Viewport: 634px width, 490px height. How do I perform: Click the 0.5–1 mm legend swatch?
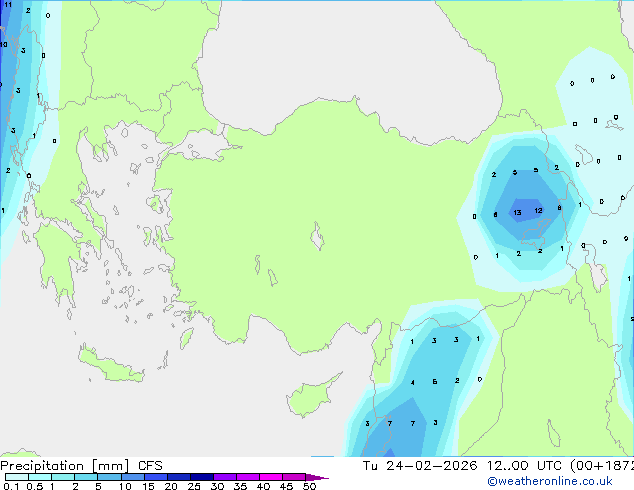click(x=40, y=477)
